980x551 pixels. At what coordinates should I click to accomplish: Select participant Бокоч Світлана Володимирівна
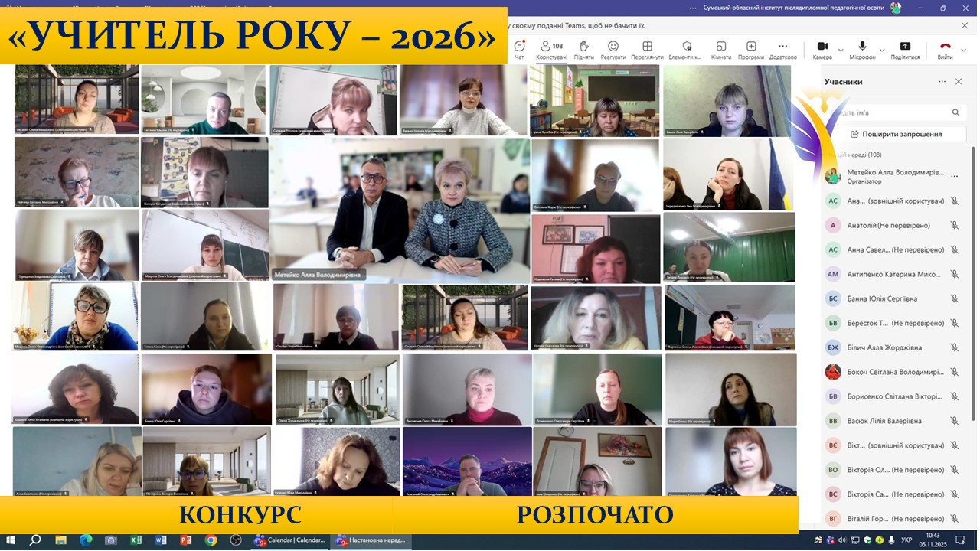[x=893, y=372]
